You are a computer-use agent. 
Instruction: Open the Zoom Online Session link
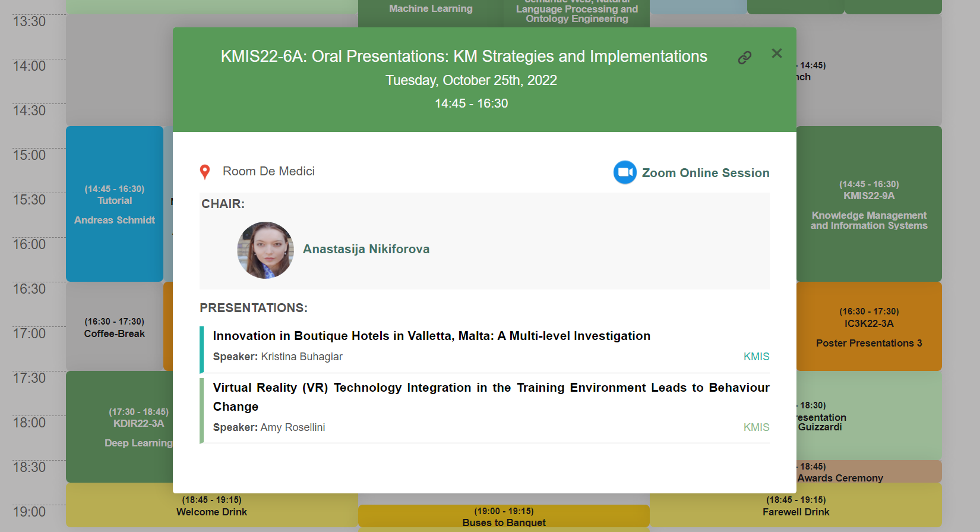[705, 173]
